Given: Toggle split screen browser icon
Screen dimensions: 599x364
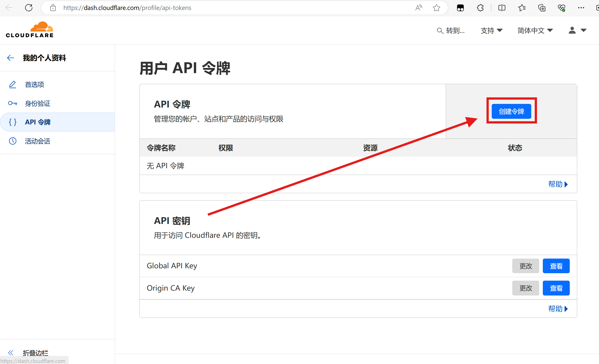Looking at the screenshot, I should 502,8.
